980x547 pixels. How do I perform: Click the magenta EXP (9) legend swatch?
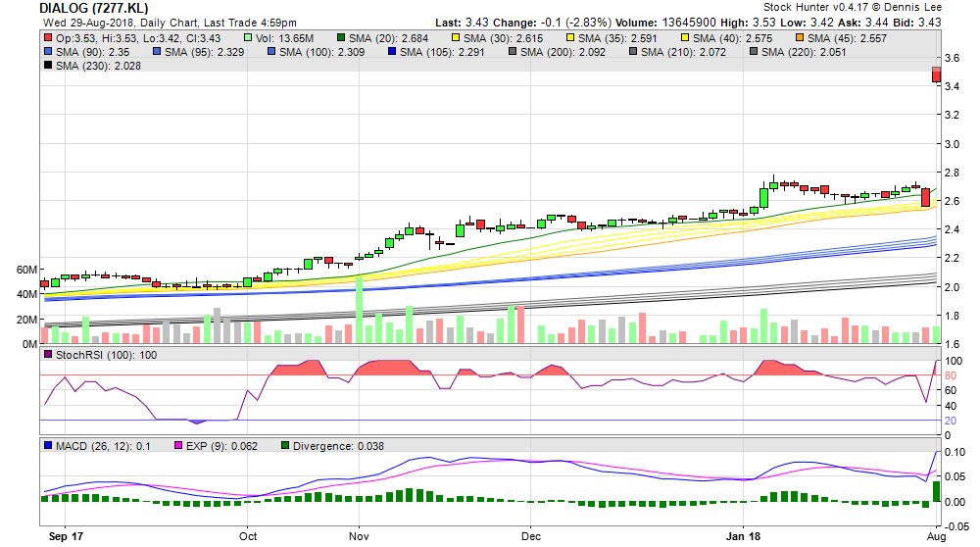click(x=178, y=446)
